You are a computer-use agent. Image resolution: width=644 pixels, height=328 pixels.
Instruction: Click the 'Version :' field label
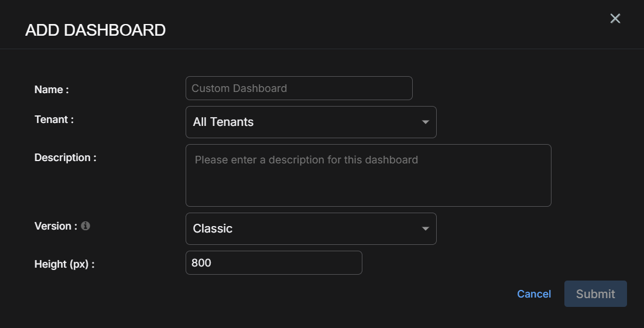pyautogui.click(x=56, y=226)
